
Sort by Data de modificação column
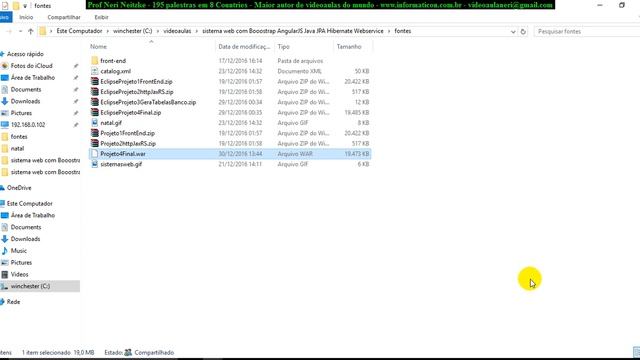click(x=244, y=47)
